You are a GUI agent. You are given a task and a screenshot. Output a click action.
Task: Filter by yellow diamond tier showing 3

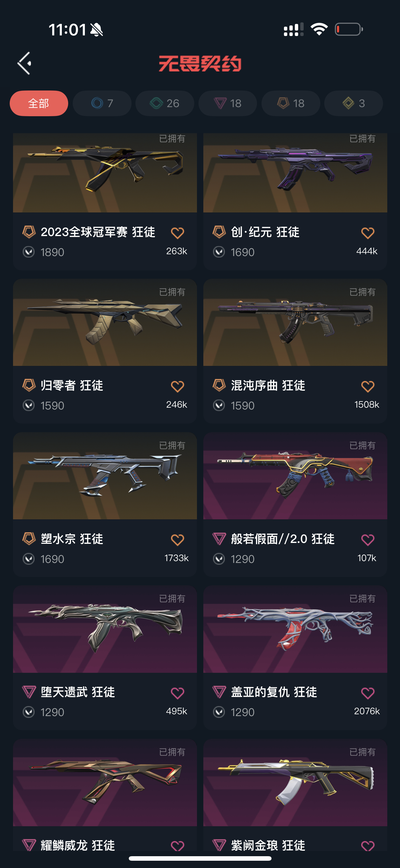(x=353, y=103)
